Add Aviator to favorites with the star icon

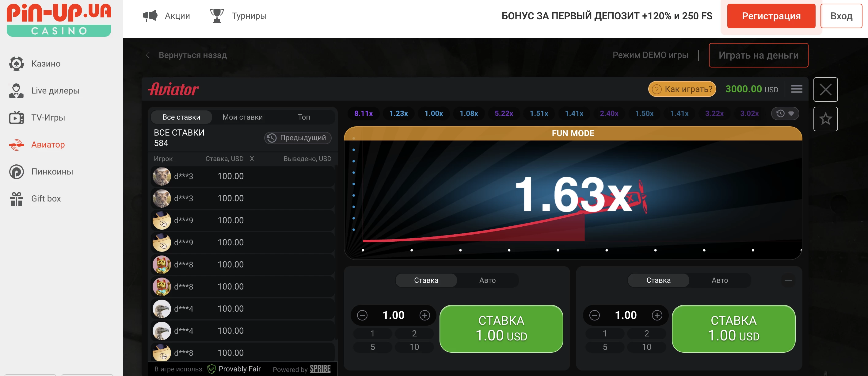826,119
